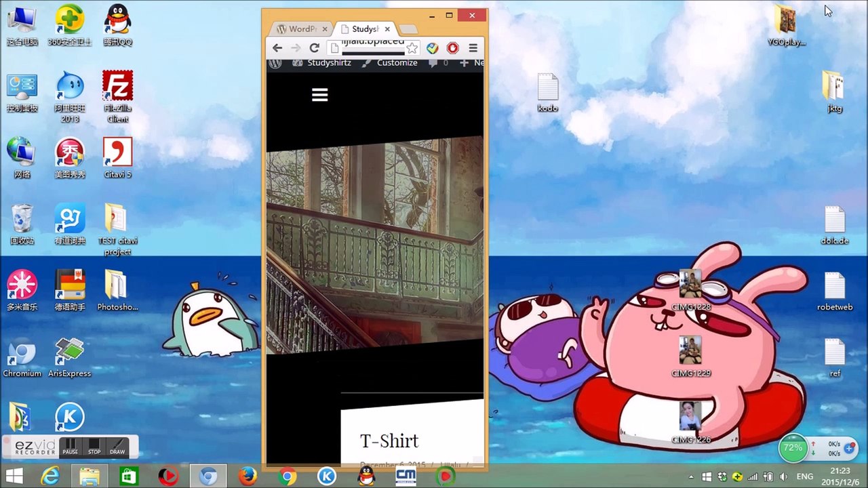Open the battery icon in system tray
This screenshot has width=868, height=488.
click(x=768, y=477)
